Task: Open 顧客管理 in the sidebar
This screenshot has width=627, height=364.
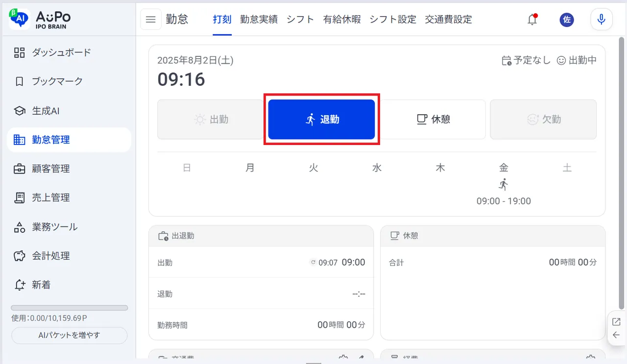Action: tap(69, 169)
